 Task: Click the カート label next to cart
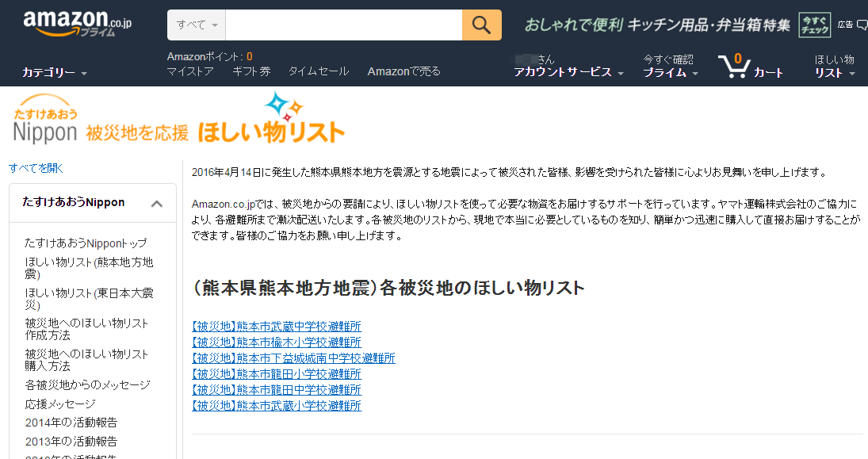pyautogui.click(x=768, y=72)
